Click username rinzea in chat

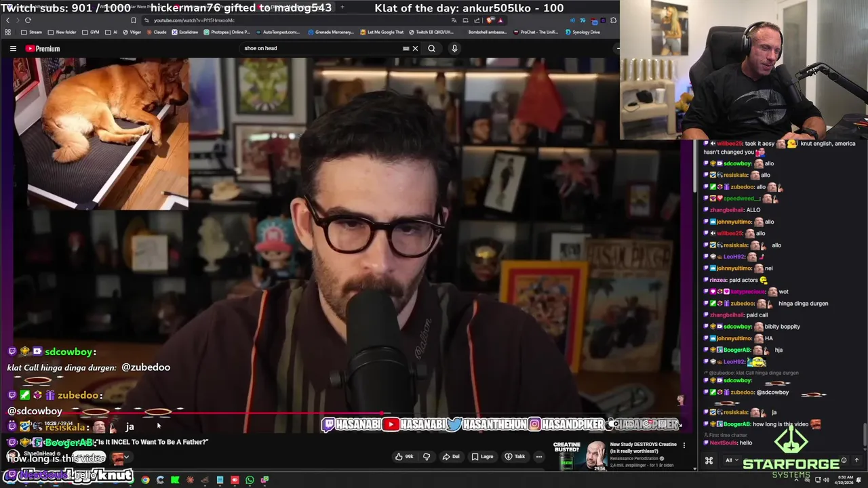coord(719,280)
